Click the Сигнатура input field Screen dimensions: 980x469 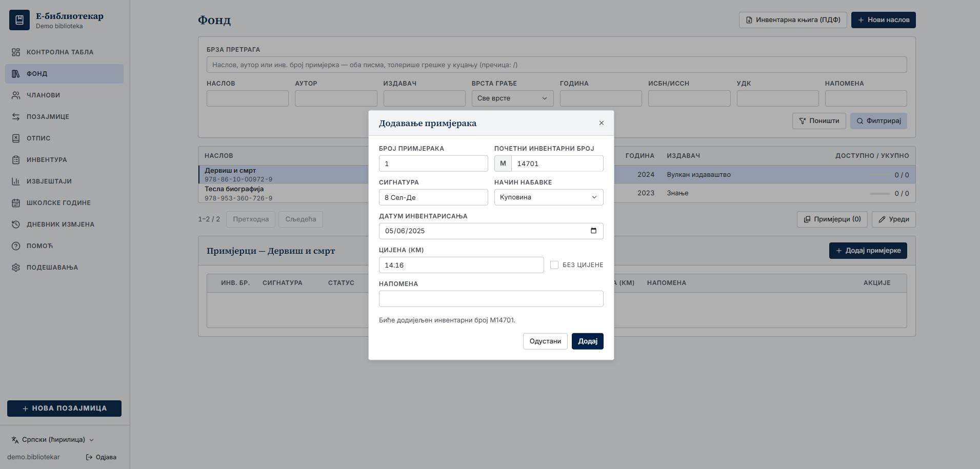433,197
